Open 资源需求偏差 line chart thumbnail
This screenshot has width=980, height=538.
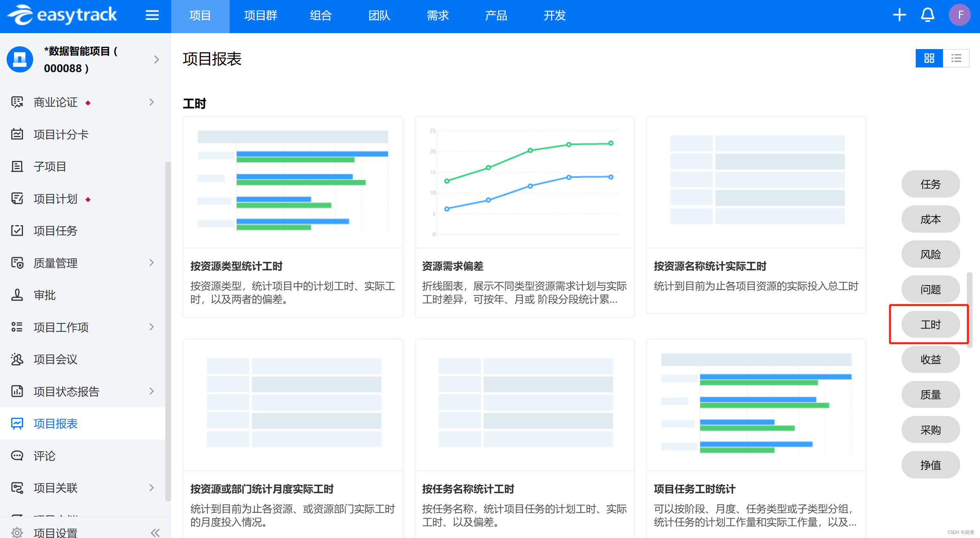tap(525, 182)
